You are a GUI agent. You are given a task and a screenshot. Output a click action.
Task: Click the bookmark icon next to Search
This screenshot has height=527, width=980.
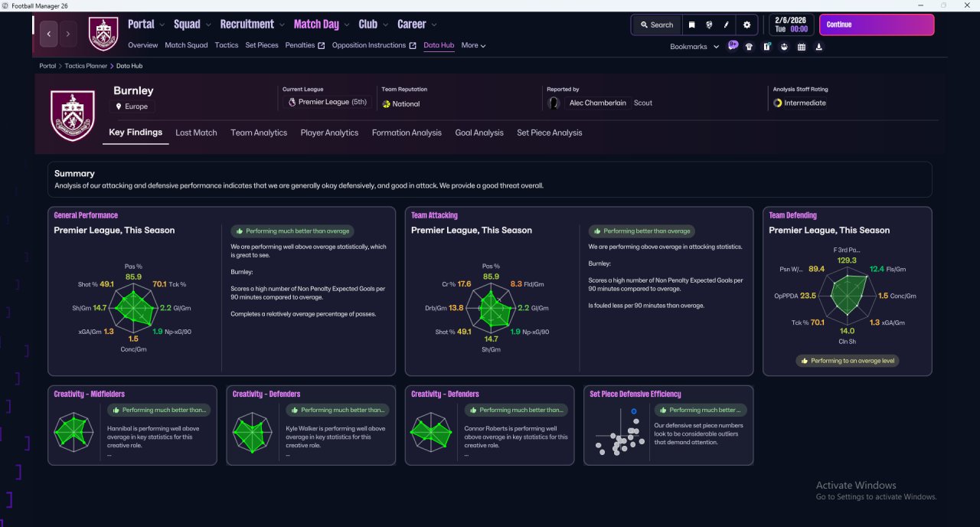[691, 25]
